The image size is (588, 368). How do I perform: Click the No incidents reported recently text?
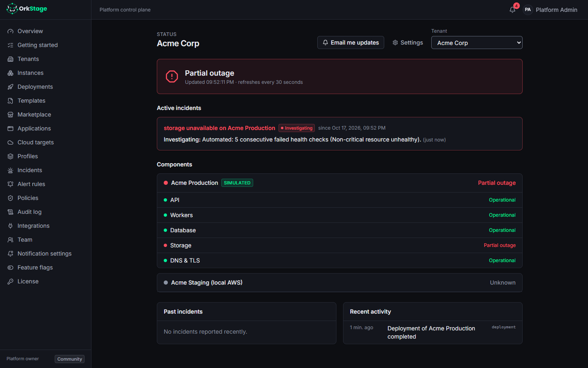click(205, 332)
